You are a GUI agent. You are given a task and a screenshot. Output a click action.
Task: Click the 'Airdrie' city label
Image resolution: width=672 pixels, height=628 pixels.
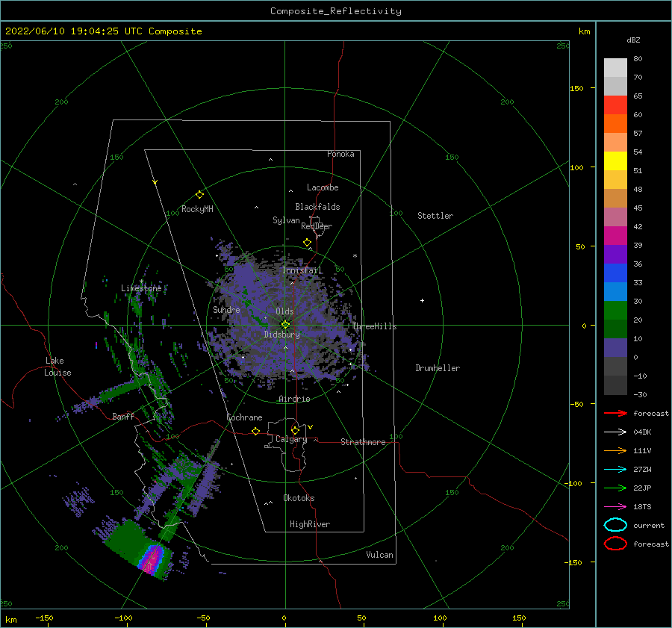[294, 399]
